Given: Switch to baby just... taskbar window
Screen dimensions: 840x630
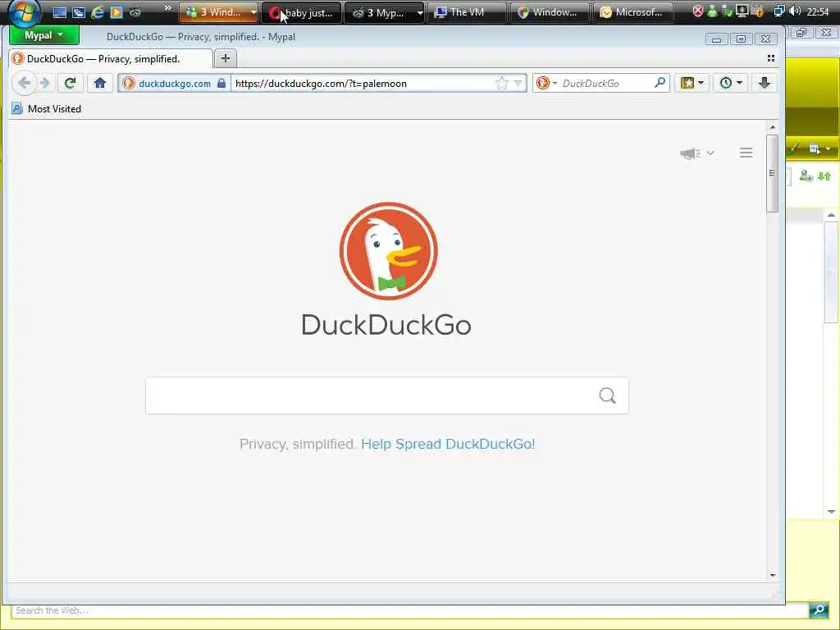Looking at the screenshot, I should click(302, 12).
